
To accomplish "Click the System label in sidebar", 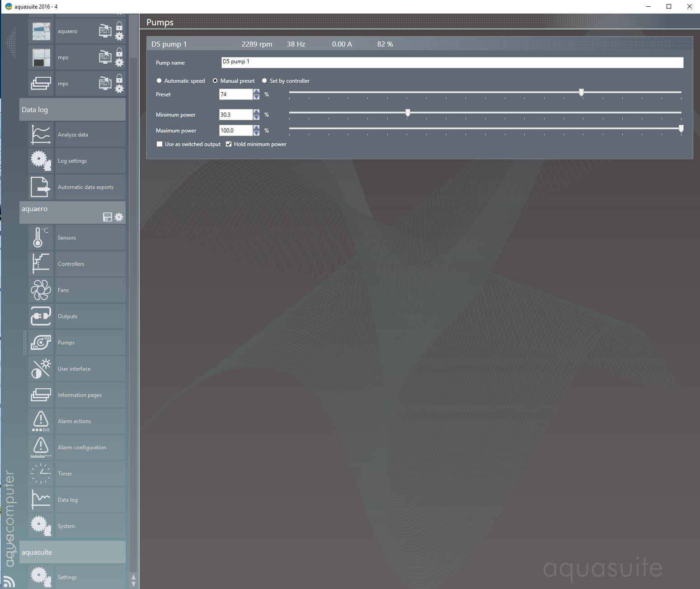I will tap(66, 526).
